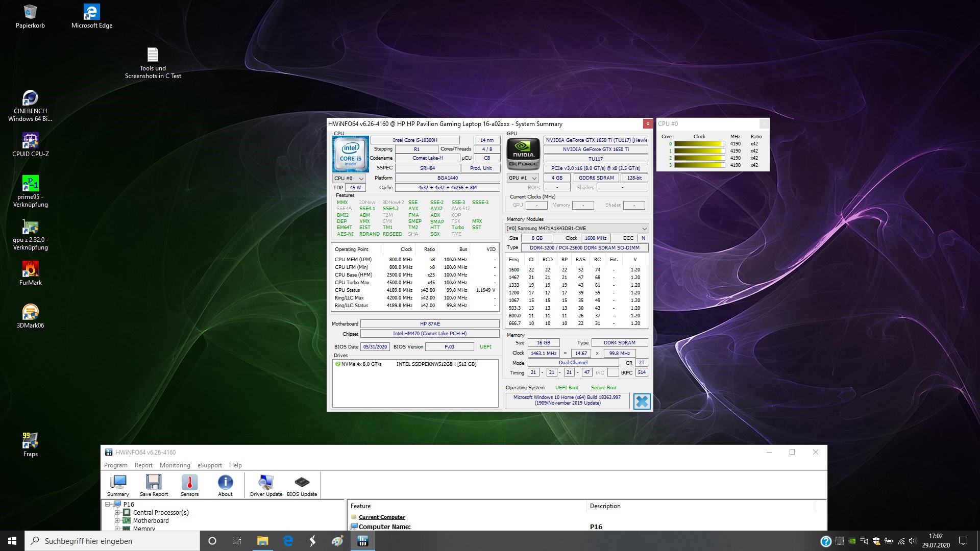Select the gpu z 2.32.0 shortcut
This screenshot has width=980, height=551.
[30, 235]
